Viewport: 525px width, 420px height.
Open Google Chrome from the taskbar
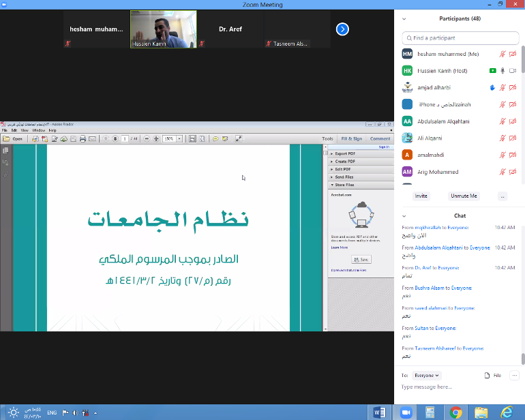coord(456,412)
